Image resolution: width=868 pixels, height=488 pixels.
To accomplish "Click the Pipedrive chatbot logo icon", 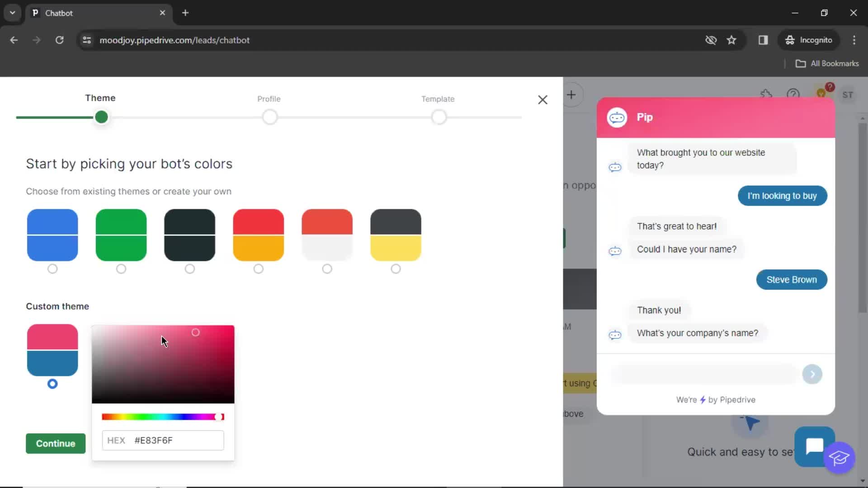I will click(x=617, y=117).
